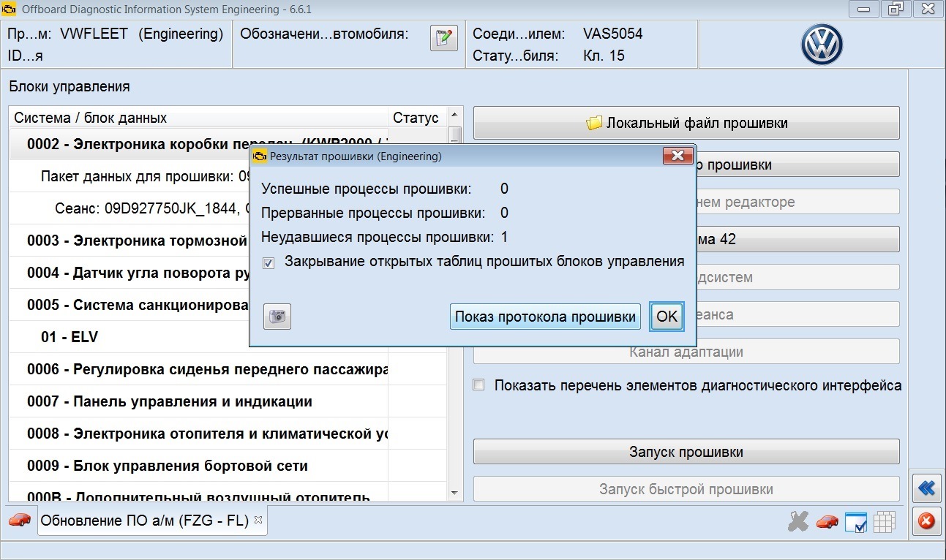
Task: Select 0007 - Панель управления и индикации row
Action: tap(228, 401)
